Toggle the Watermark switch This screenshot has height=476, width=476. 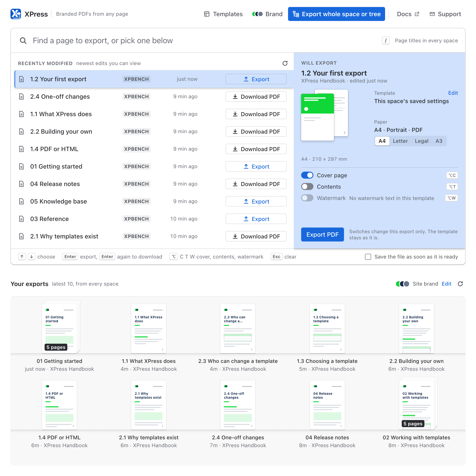[x=307, y=198]
